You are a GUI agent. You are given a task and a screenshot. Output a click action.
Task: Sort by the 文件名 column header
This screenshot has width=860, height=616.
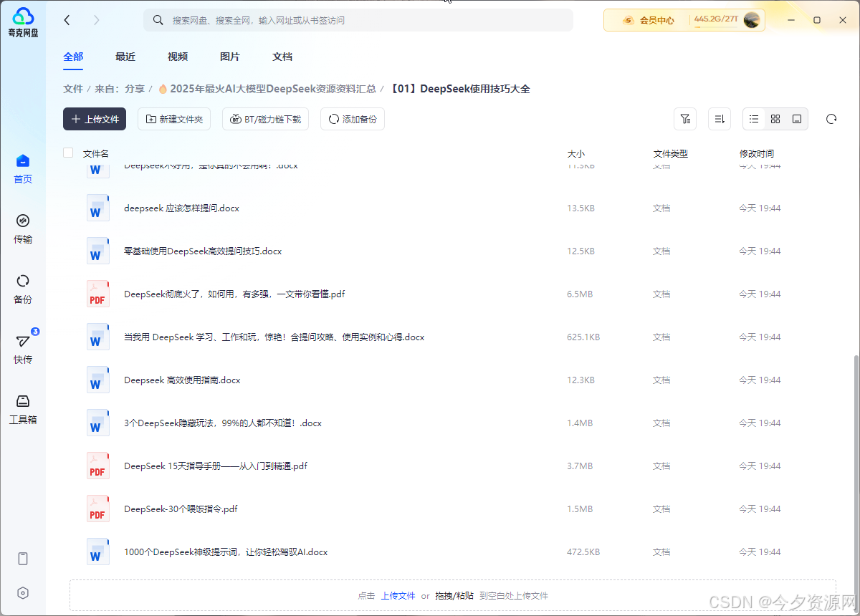96,153
